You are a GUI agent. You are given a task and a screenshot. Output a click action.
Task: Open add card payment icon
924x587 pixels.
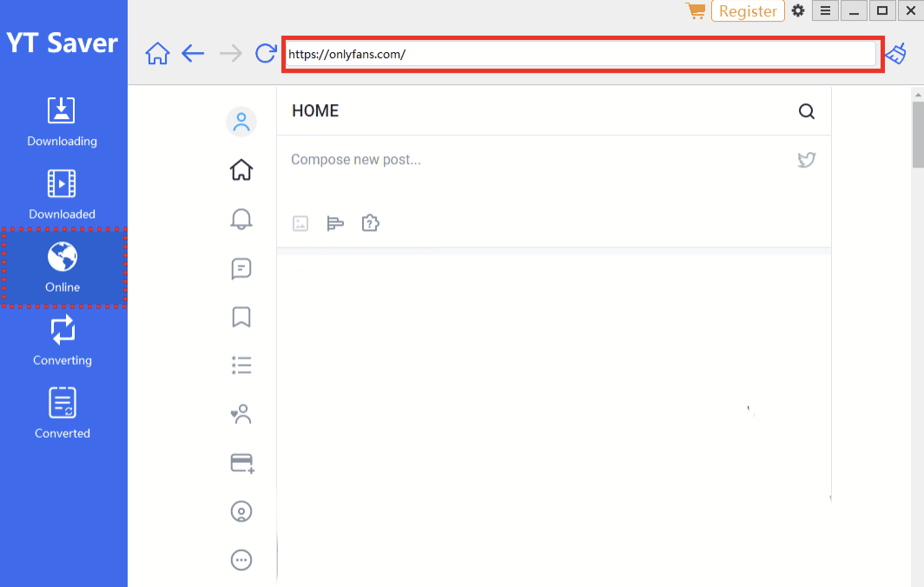[242, 463]
